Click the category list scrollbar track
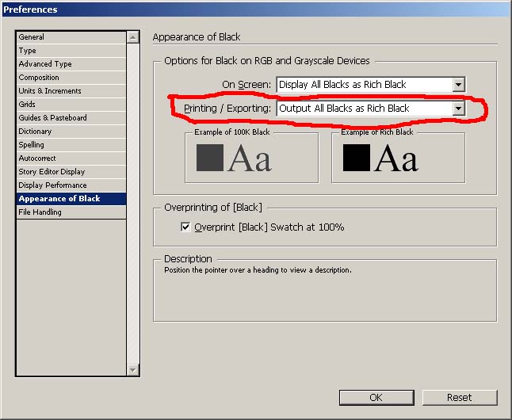Viewport: 512px width, 420px height. pos(133,203)
